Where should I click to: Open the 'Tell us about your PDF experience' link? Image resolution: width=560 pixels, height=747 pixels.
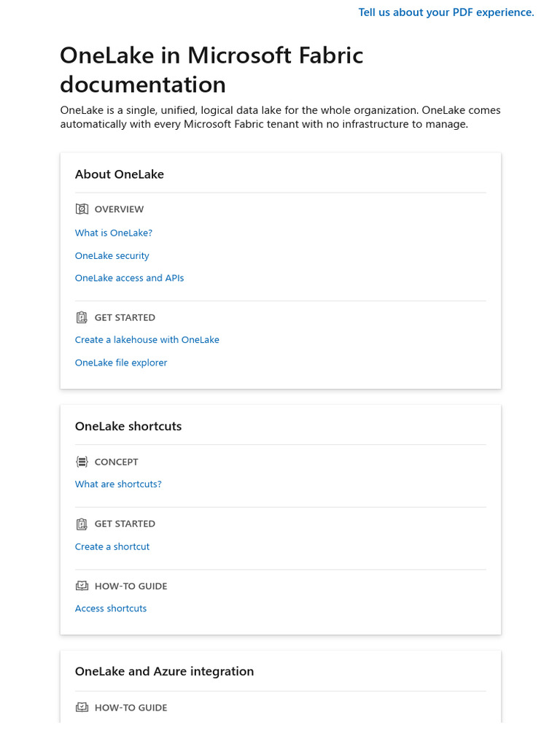click(x=446, y=12)
